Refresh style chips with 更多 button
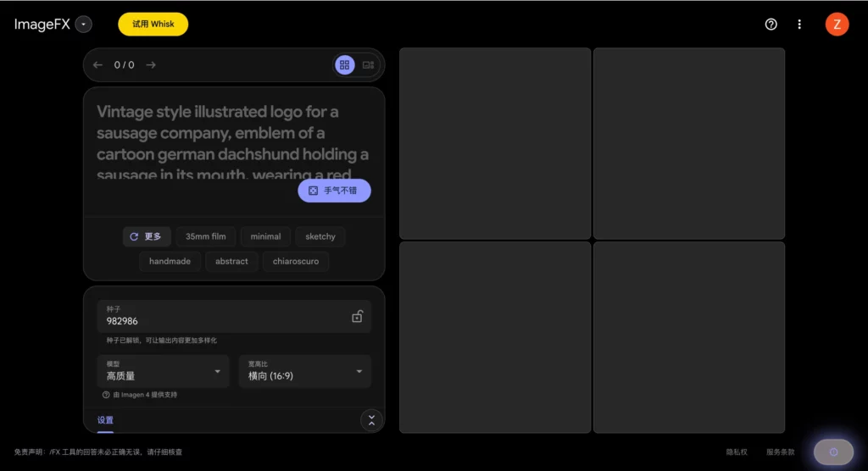The image size is (868, 471). (146, 236)
